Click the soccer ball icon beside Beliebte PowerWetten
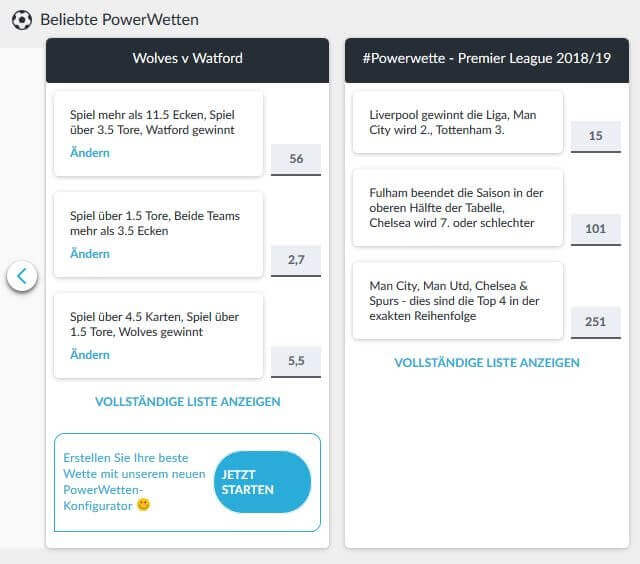The image size is (640, 564). [22, 19]
